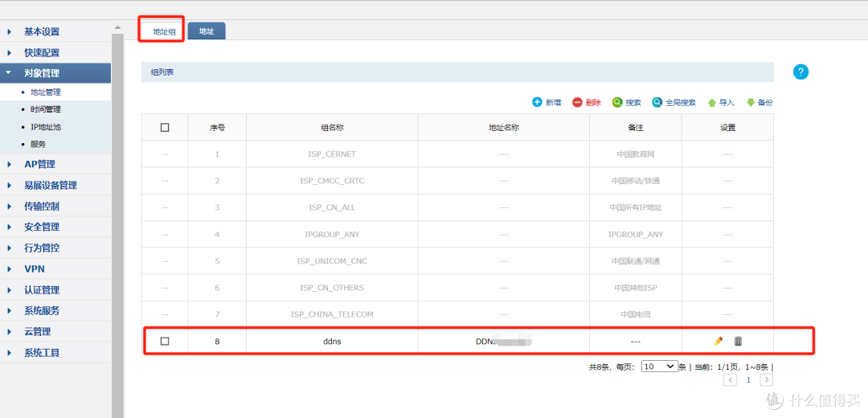This screenshot has width=868, height=418.
Task: Click the ddns group name cell
Action: [x=332, y=342]
